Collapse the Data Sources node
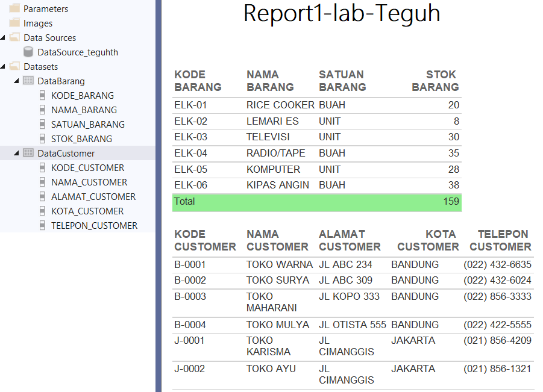 tap(3, 37)
